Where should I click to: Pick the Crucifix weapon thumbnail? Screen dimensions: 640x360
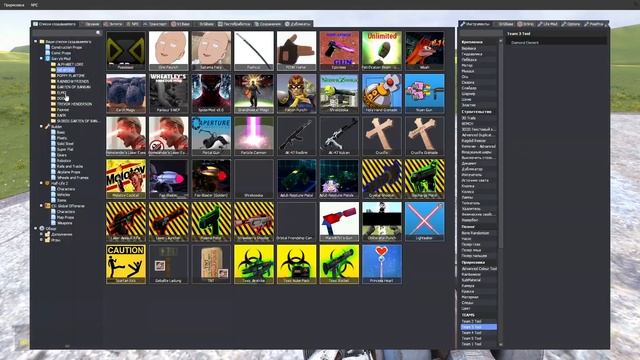[382, 136]
